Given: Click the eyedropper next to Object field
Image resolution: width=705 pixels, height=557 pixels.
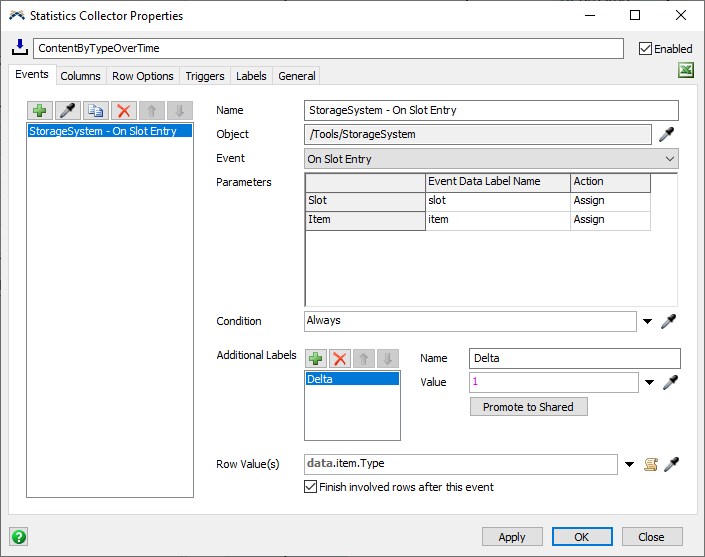Looking at the screenshot, I should [668, 135].
